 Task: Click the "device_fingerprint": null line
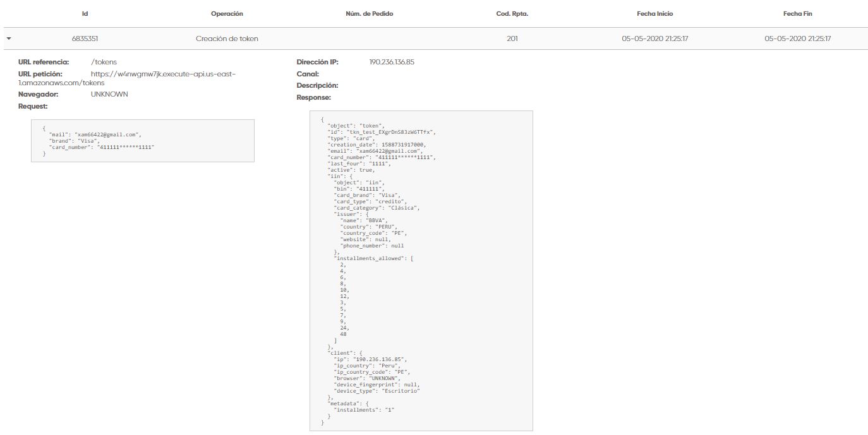(377, 384)
